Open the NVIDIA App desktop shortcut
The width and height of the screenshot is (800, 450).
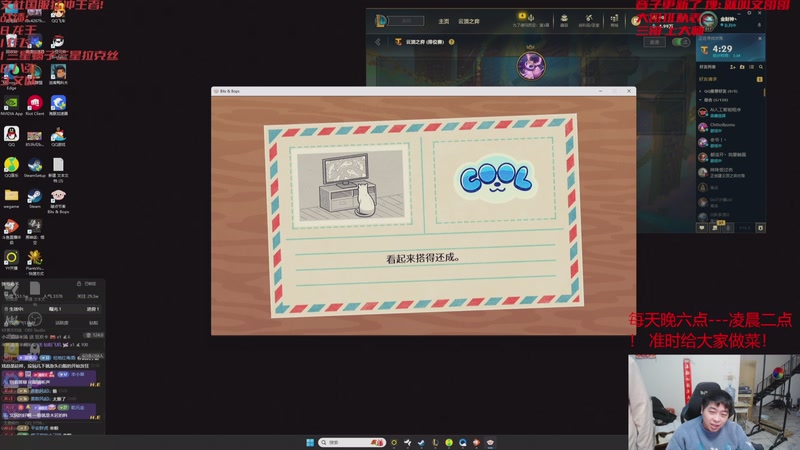coord(11,106)
